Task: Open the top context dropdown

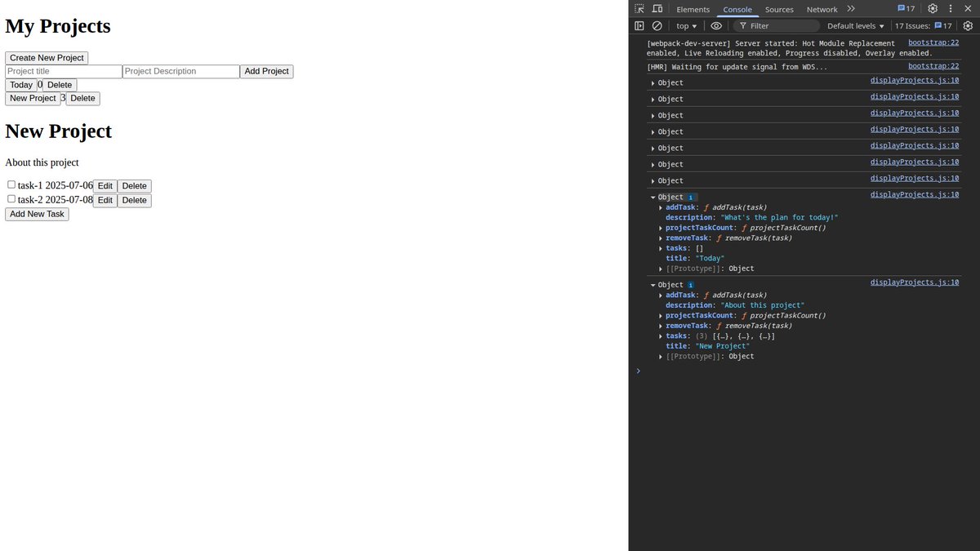Action: pyautogui.click(x=687, y=26)
